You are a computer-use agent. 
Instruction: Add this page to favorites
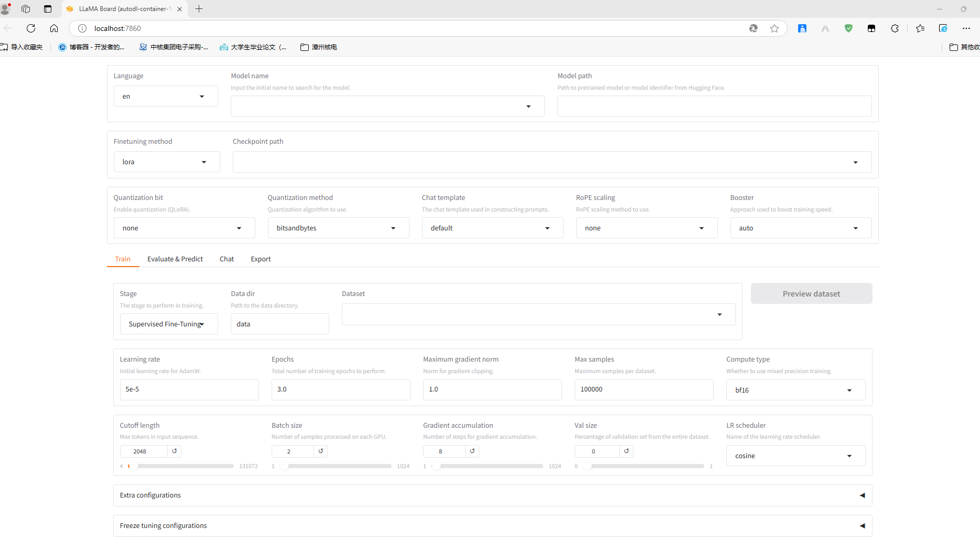click(774, 28)
